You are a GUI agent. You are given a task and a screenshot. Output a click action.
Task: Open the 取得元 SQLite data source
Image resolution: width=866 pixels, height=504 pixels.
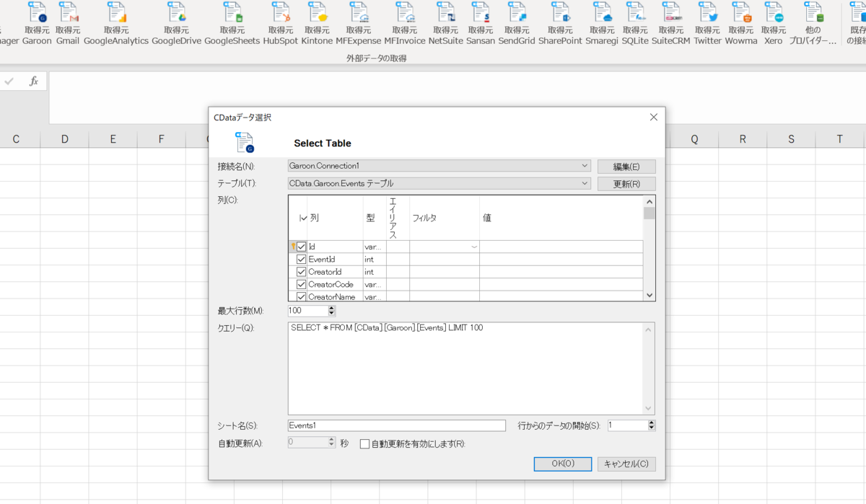pos(635,24)
